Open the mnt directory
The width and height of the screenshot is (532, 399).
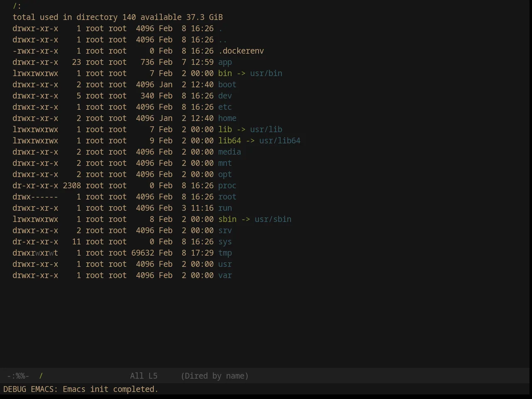pos(225,163)
